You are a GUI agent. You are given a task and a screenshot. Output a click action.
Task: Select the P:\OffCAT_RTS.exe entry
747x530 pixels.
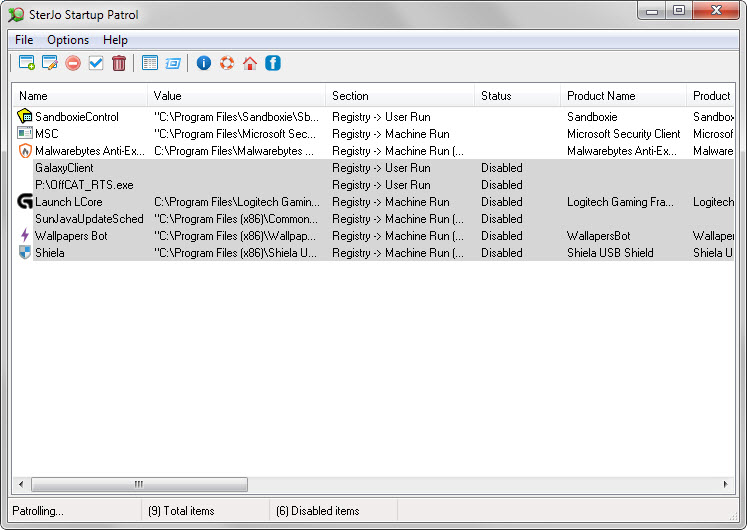click(x=84, y=185)
